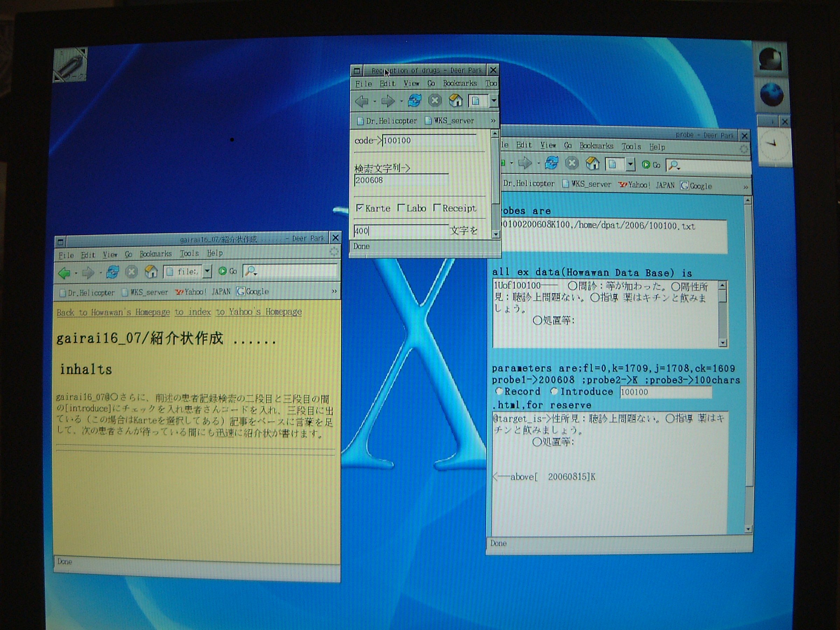The width and height of the screenshot is (840, 630).
Task: Click green Go button in probe window
Action: pyautogui.click(x=651, y=164)
